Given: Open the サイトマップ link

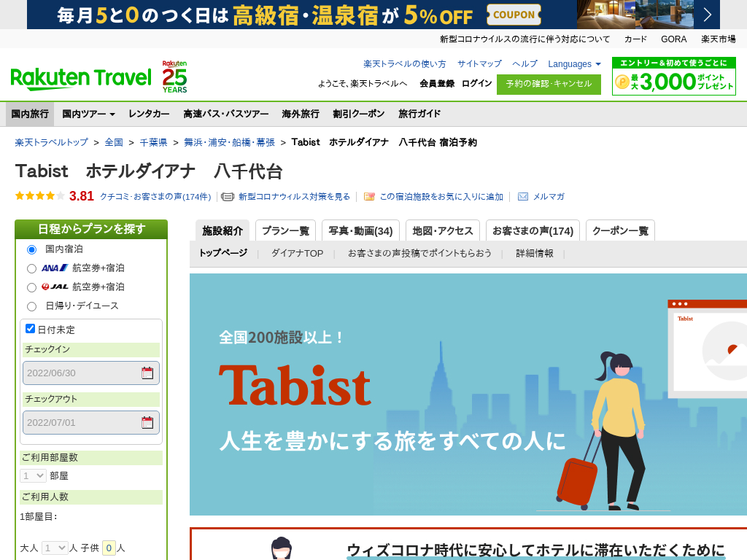Looking at the screenshot, I should pos(479,64).
